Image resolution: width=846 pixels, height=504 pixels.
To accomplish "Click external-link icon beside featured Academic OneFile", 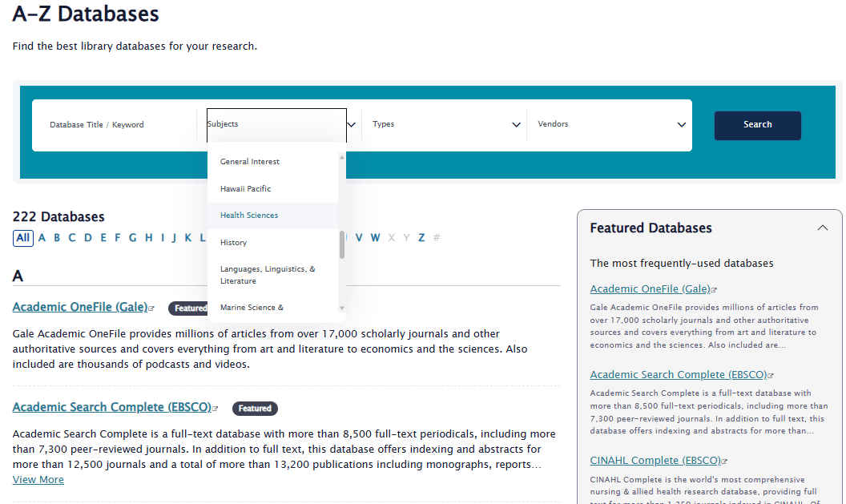I will pos(714,290).
